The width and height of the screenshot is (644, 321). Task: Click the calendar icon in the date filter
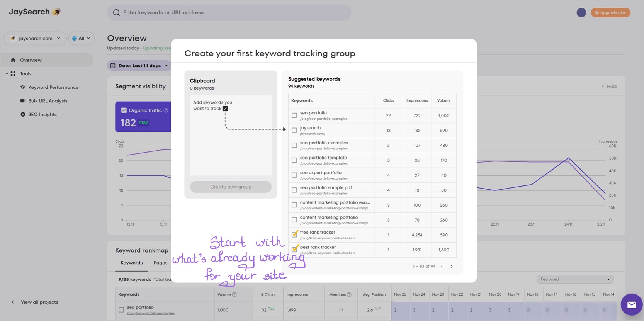(113, 66)
